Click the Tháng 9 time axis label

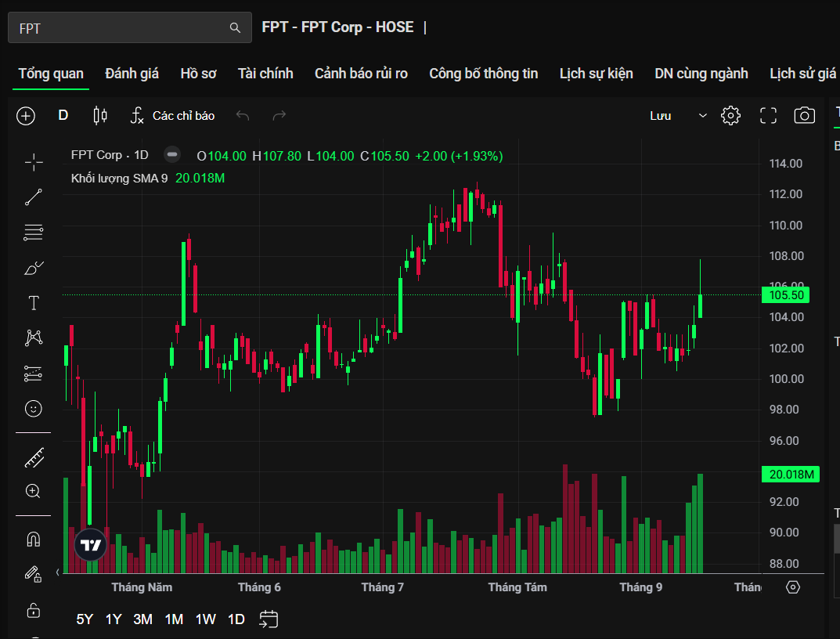coord(640,587)
